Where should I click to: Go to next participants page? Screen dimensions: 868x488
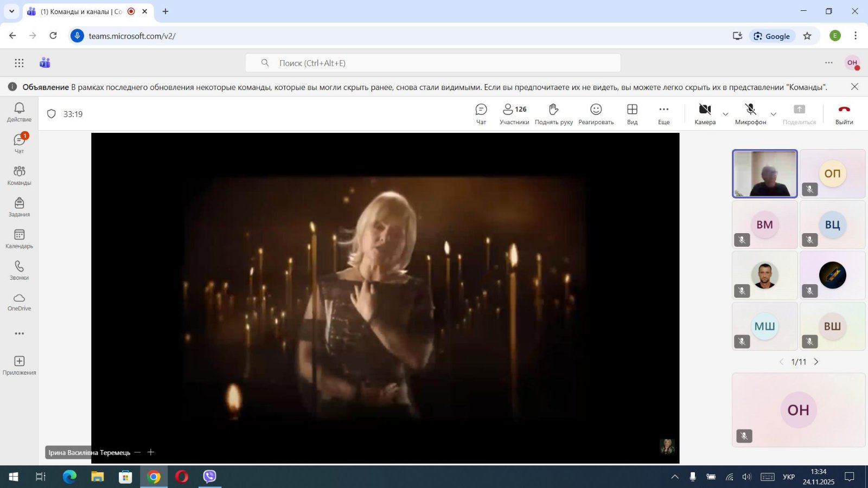(816, 362)
